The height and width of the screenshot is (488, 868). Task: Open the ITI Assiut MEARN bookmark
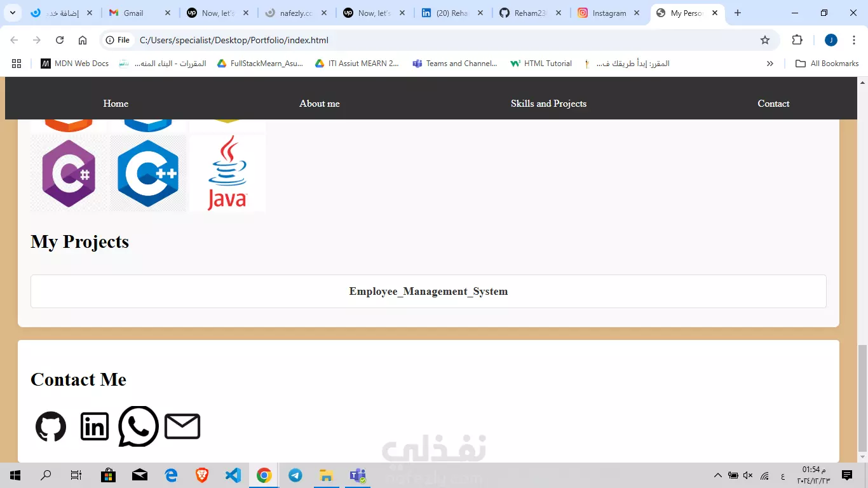pyautogui.click(x=358, y=64)
